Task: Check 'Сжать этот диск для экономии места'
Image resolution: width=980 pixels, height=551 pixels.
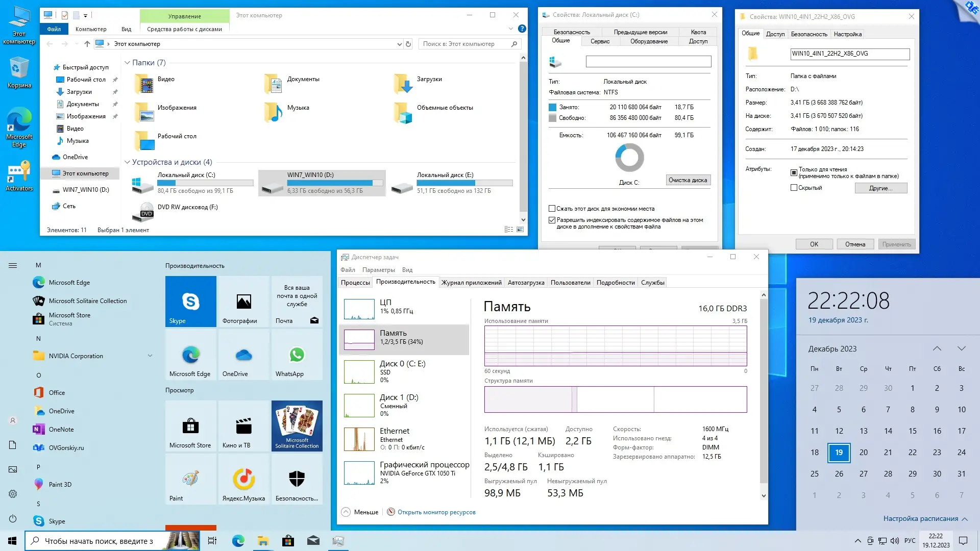Action: tap(552, 209)
